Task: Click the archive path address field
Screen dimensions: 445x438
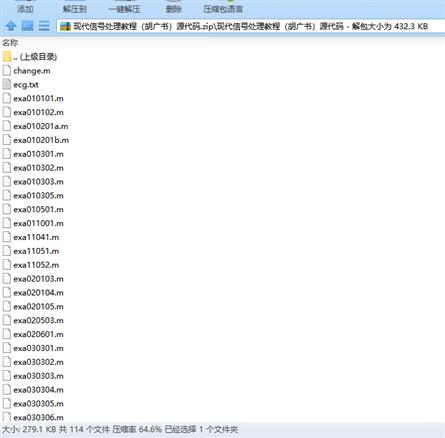Action: tap(250, 26)
